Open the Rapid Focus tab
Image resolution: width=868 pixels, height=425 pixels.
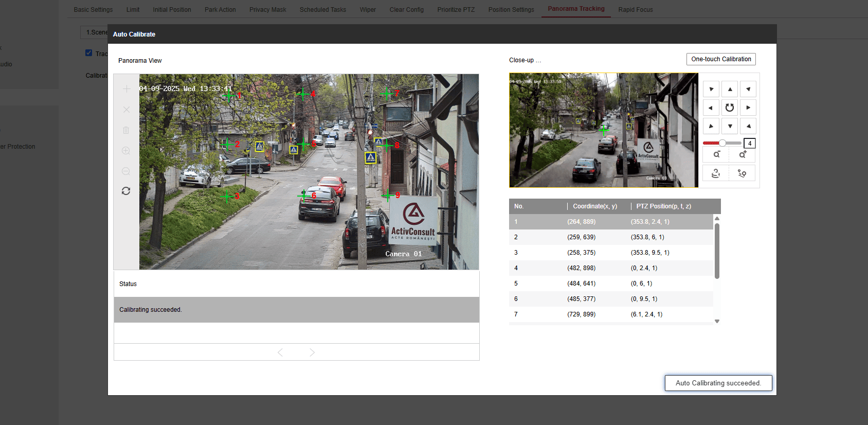coord(635,10)
